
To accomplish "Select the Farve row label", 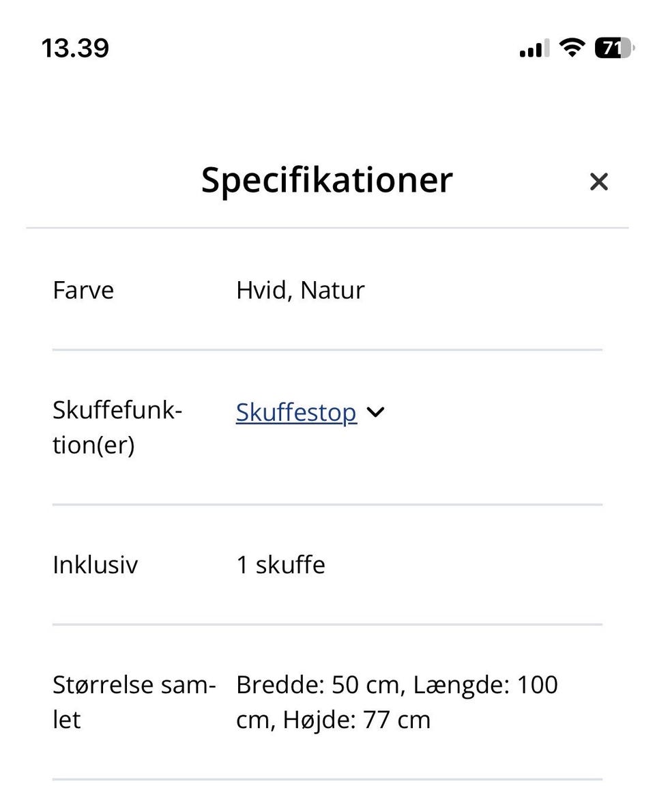I will [x=83, y=291].
